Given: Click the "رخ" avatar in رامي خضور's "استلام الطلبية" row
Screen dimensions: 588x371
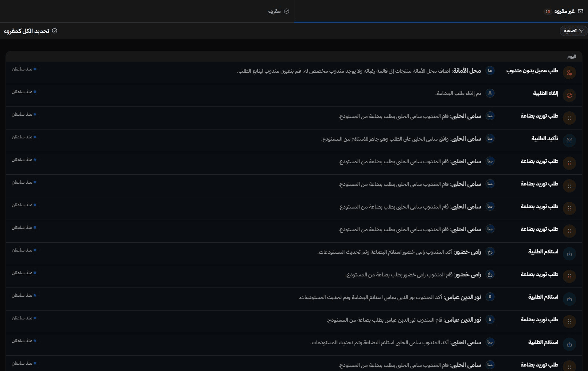Looking at the screenshot, I should [x=490, y=252].
